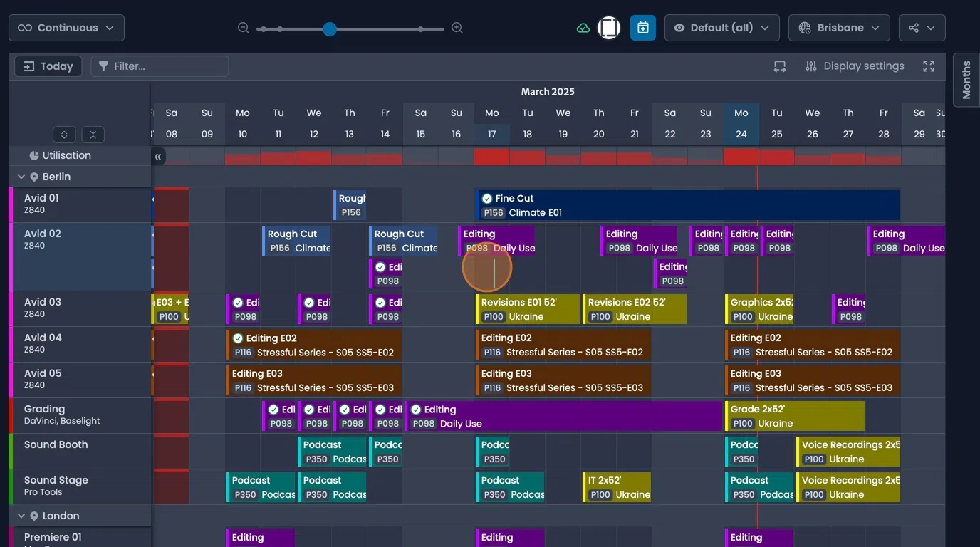Click the fit-to-width icon beside Display settings

click(x=780, y=66)
